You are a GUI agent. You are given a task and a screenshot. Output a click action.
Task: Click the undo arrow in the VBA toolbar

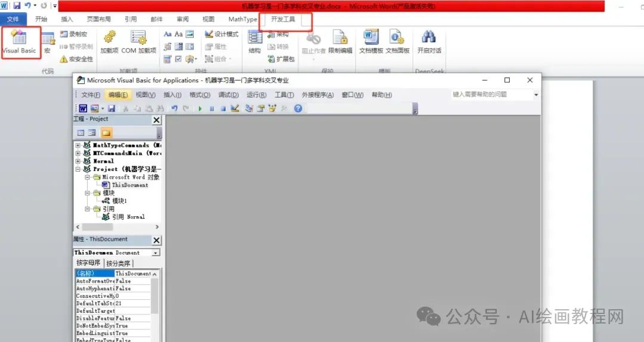(x=175, y=108)
